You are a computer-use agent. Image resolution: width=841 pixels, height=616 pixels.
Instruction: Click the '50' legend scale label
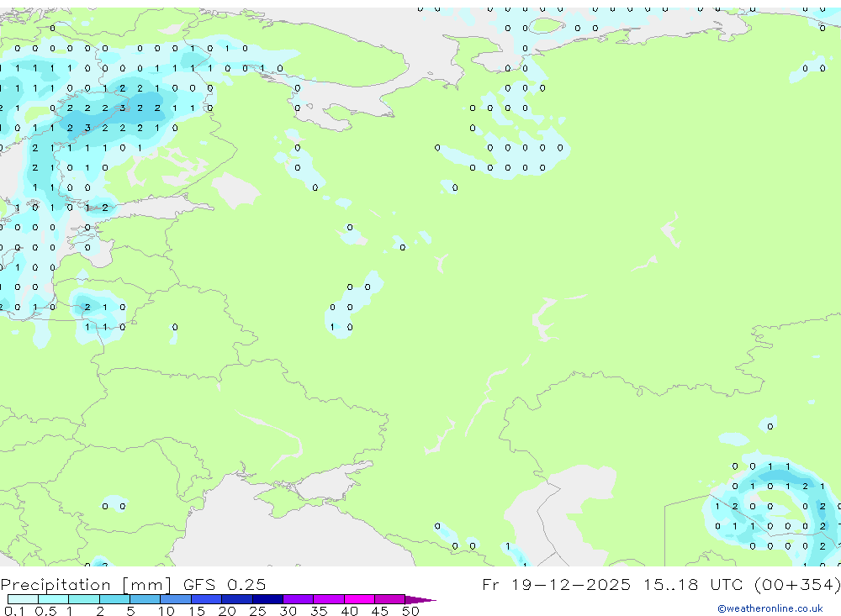410,611
